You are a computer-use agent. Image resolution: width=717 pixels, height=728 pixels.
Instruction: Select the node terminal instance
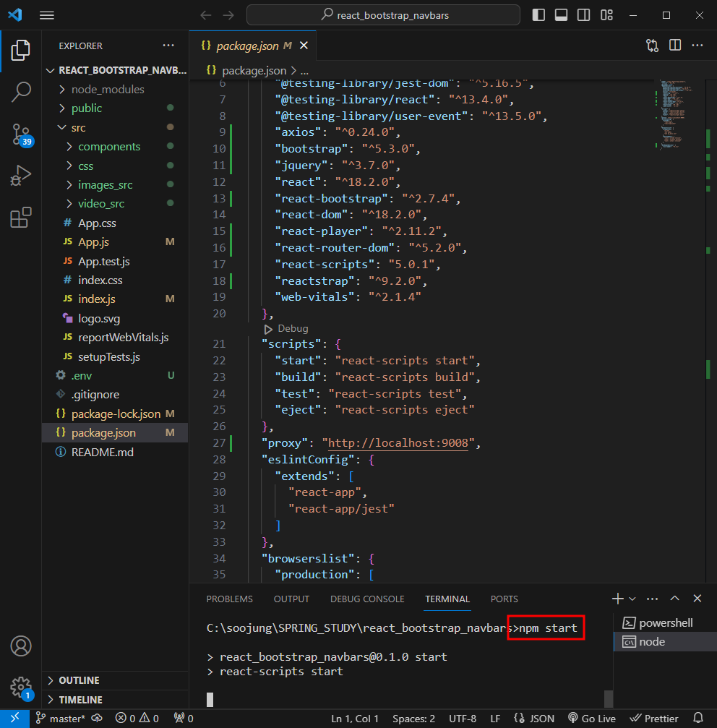[x=665, y=642]
